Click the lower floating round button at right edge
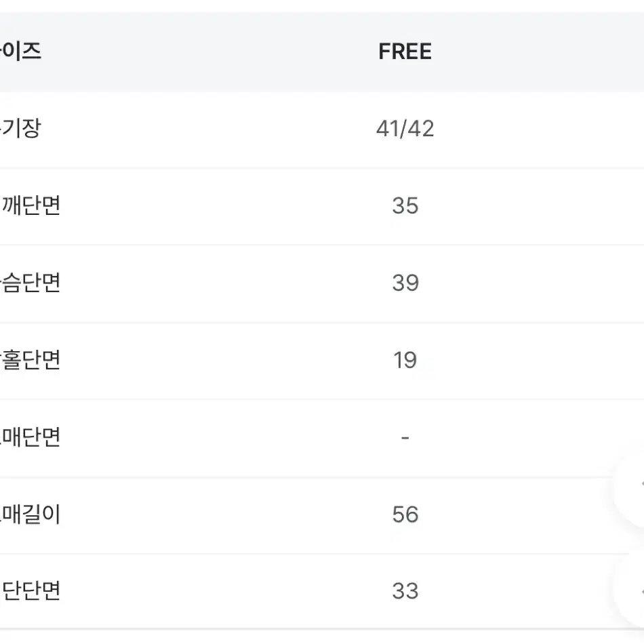Image resolution: width=644 pixels, height=644 pixels. point(631,591)
